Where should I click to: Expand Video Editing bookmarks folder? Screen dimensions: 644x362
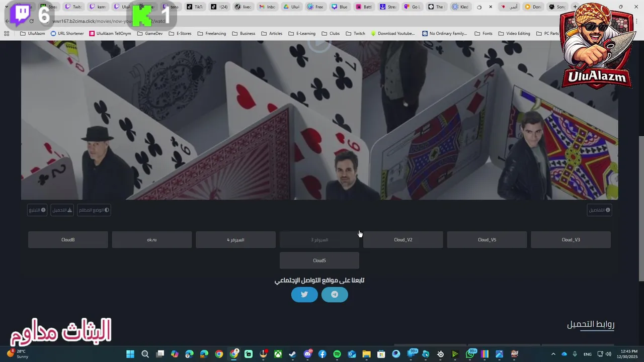(x=514, y=34)
